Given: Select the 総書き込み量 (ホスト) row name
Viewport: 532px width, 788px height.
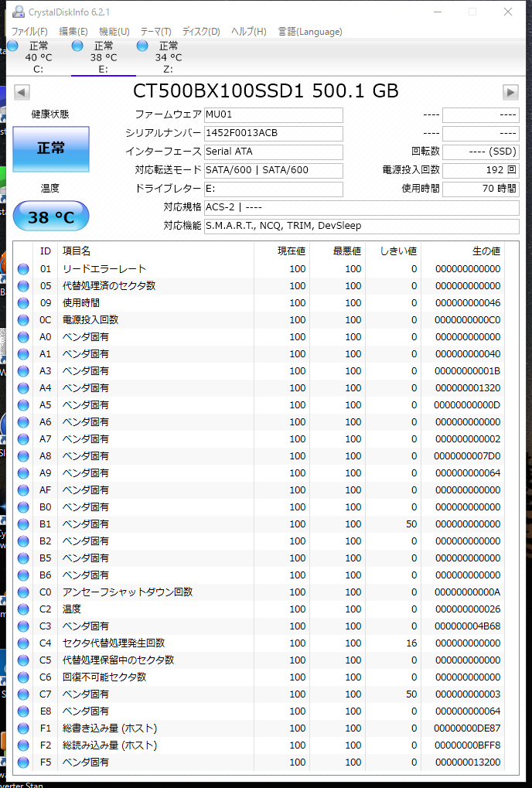Looking at the screenshot, I should pos(110,728).
